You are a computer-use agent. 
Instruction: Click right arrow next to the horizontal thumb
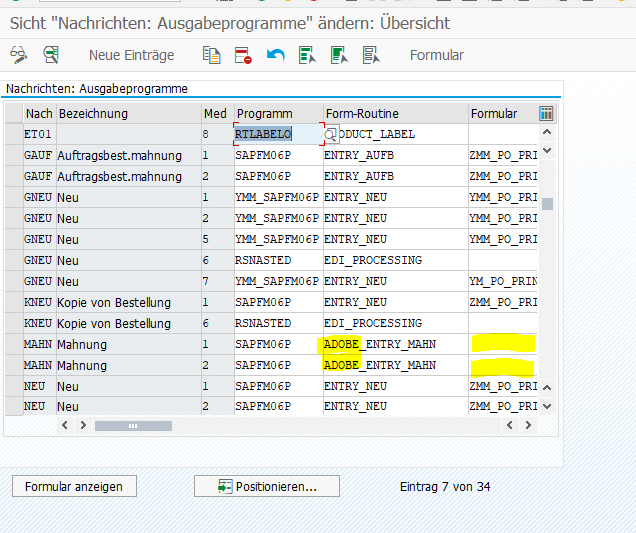[x=83, y=425]
